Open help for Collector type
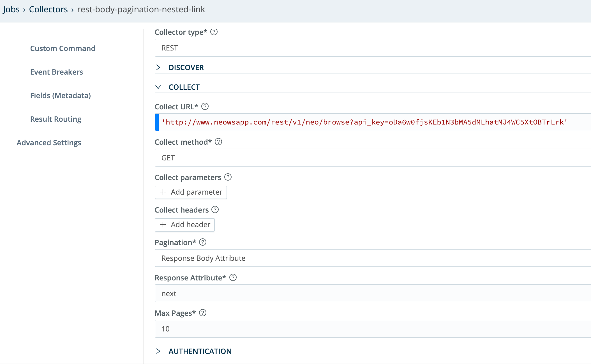Viewport: 591px width, 364px height. pos(214,32)
